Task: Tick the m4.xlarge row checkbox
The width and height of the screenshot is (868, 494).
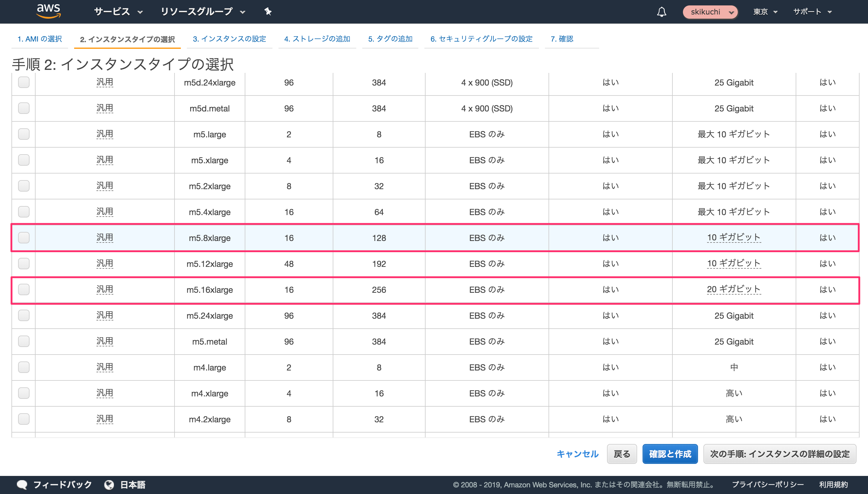Action: pyautogui.click(x=24, y=393)
